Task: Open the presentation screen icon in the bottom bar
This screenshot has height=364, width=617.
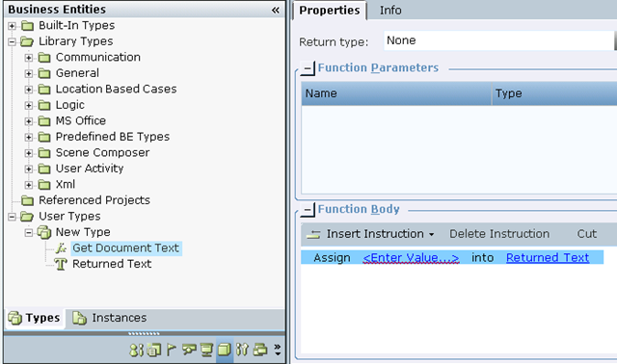Action: click(x=206, y=350)
